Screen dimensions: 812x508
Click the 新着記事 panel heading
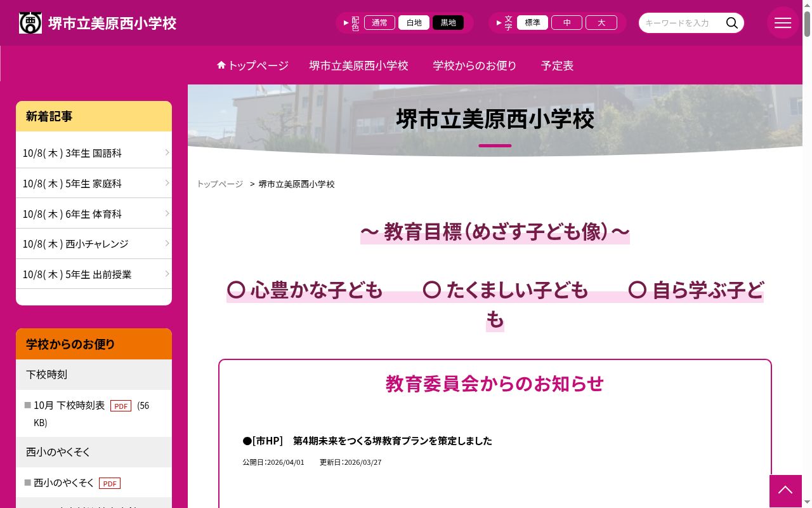tap(94, 116)
